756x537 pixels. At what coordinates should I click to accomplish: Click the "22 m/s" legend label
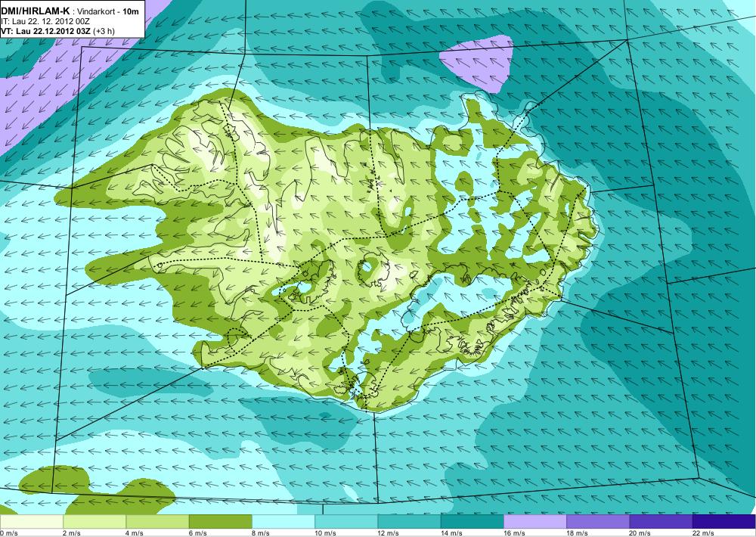[x=703, y=532]
